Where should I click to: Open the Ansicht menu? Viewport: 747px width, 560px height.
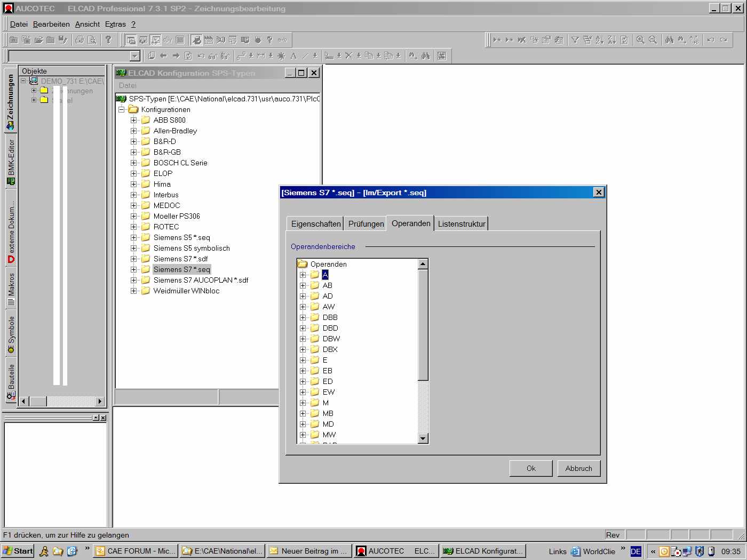pos(88,24)
